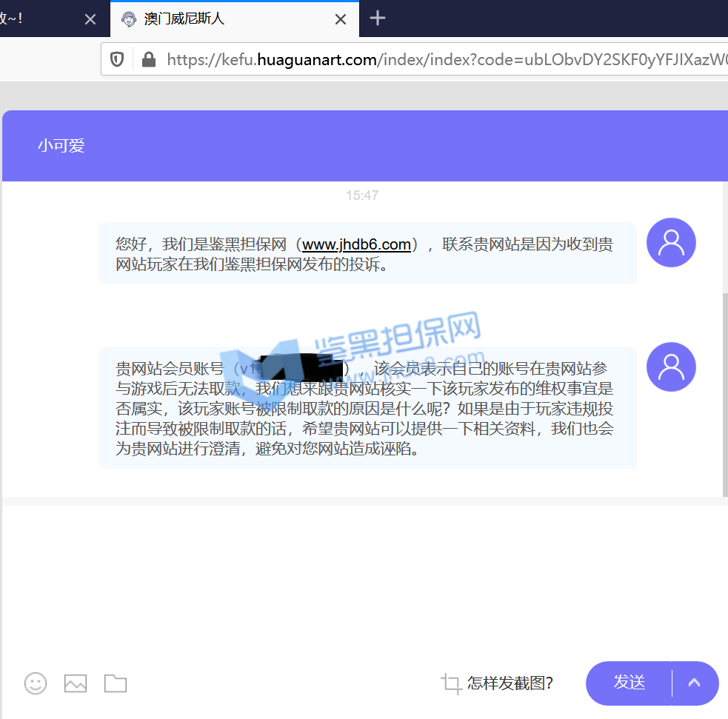This screenshot has width=728, height=719.
Task: Open the tracking protection shield icon
Action: tap(117, 59)
